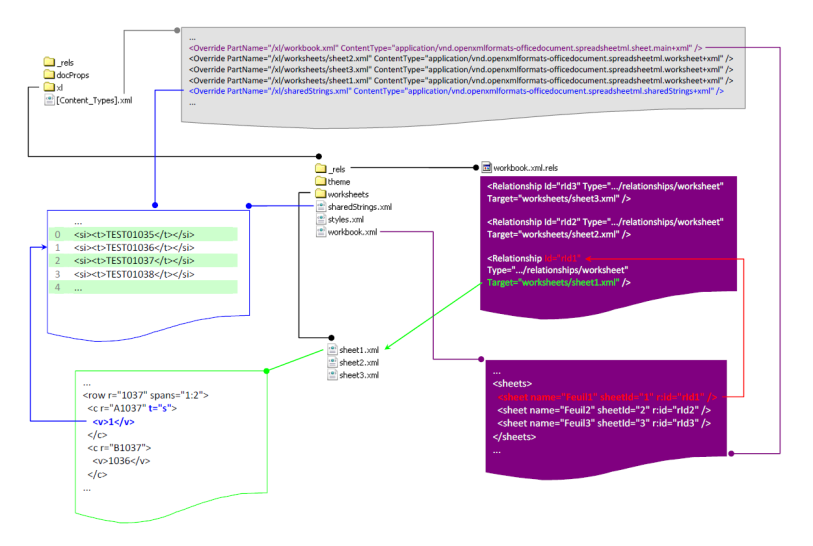Click the blue <v>1</v> value text
The width and height of the screenshot is (813, 546).
click(x=114, y=422)
